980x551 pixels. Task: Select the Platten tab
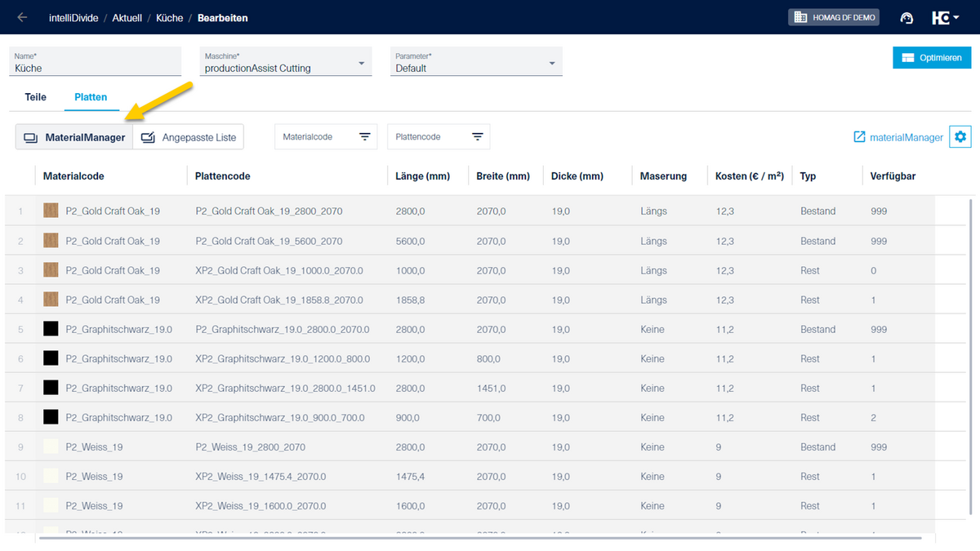click(x=91, y=96)
